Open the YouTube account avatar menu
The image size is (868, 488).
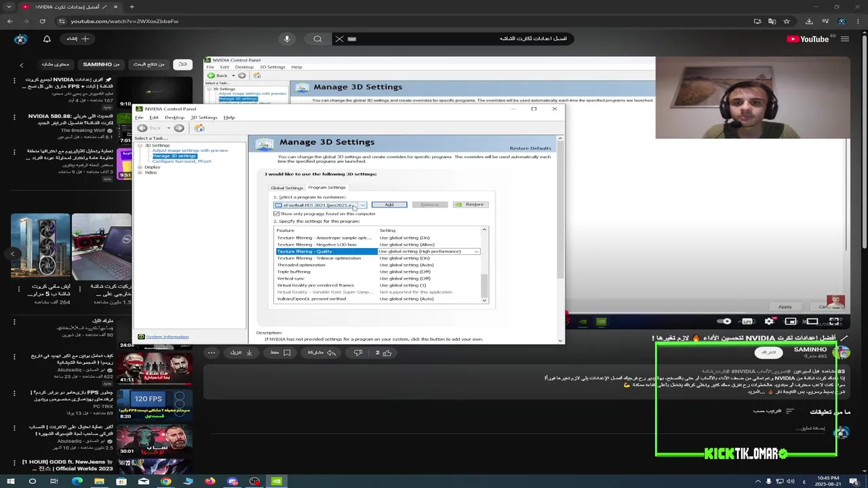coord(20,39)
